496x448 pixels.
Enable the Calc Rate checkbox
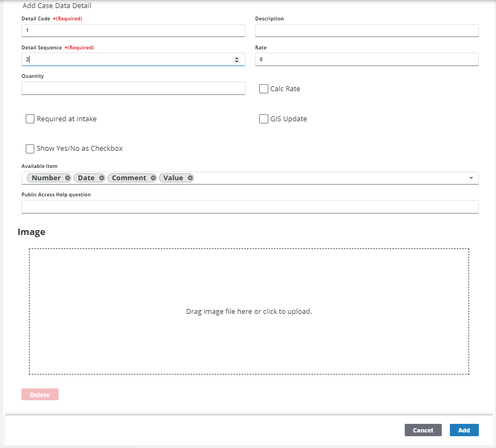(x=264, y=89)
